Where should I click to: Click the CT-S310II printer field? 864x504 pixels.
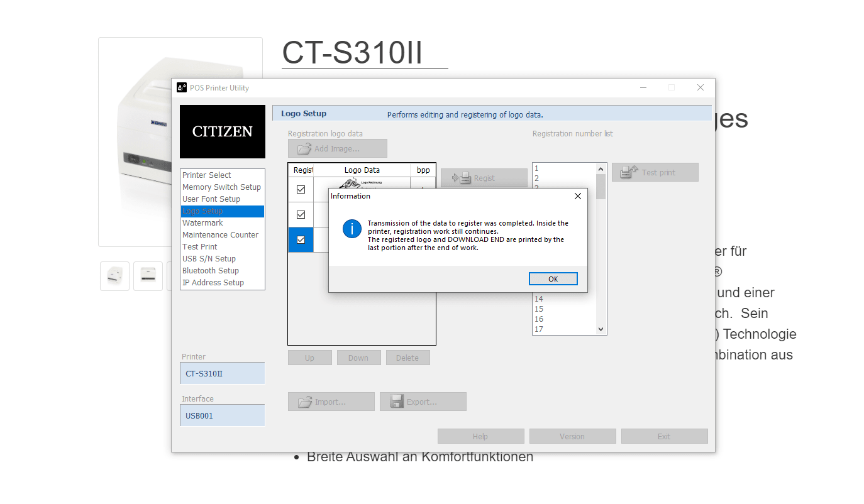(x=223, y=373)
